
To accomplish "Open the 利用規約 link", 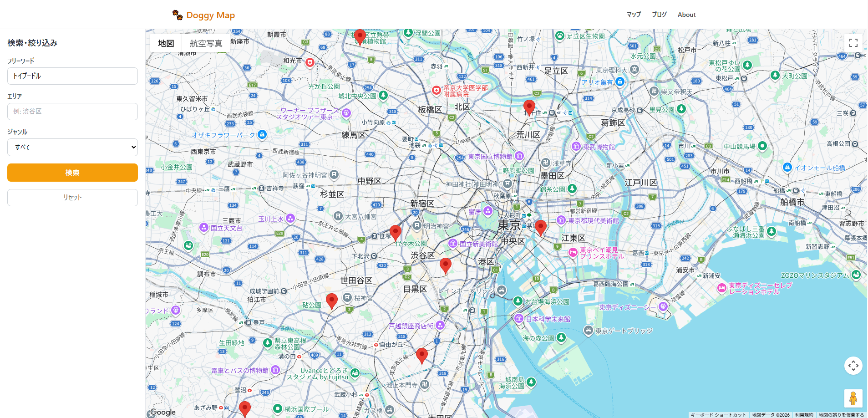I will point(804,415).
